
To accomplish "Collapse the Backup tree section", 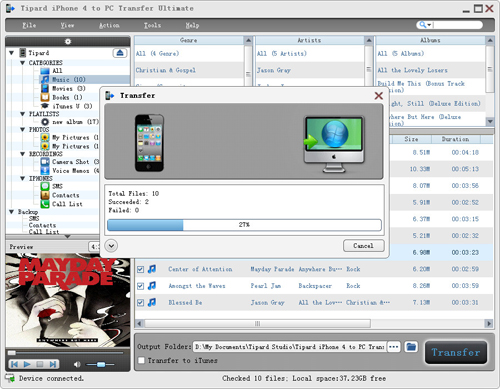I will [11, 212].
